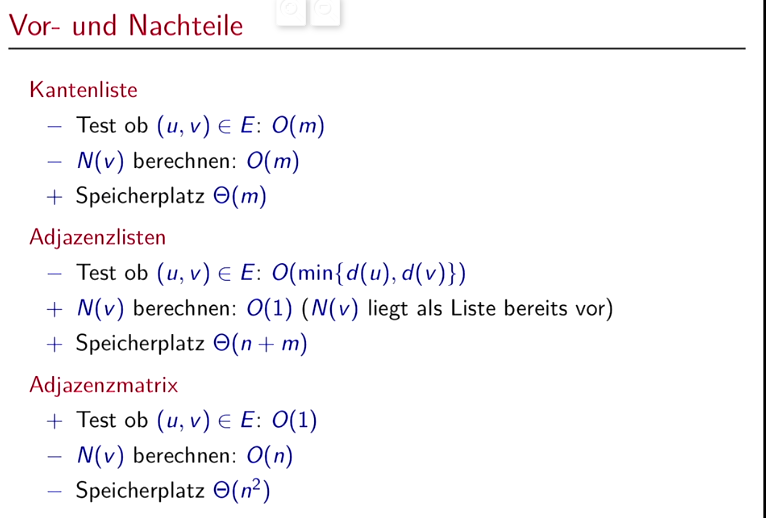This screenshot has width=766, height=518.
Task: Select the "Kantenliste" heading
Action: click(83, 90)
